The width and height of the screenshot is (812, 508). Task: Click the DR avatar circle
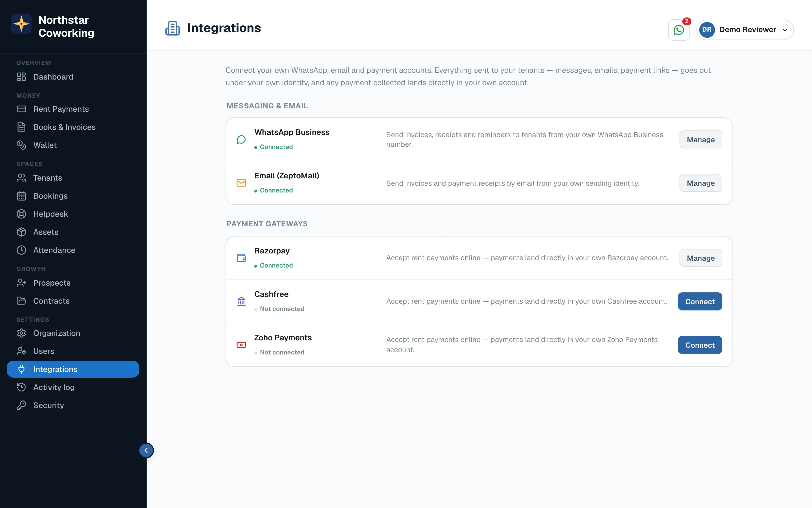click(707, 30)
